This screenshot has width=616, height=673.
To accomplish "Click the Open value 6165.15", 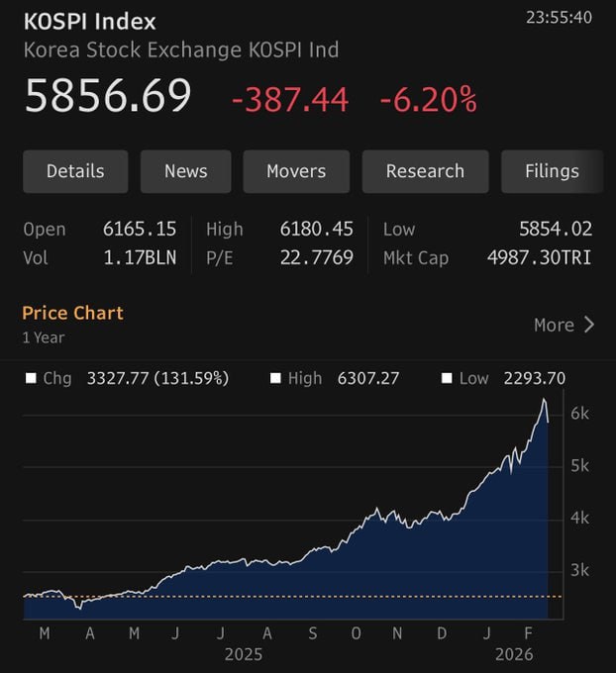I will click(140, 229).
